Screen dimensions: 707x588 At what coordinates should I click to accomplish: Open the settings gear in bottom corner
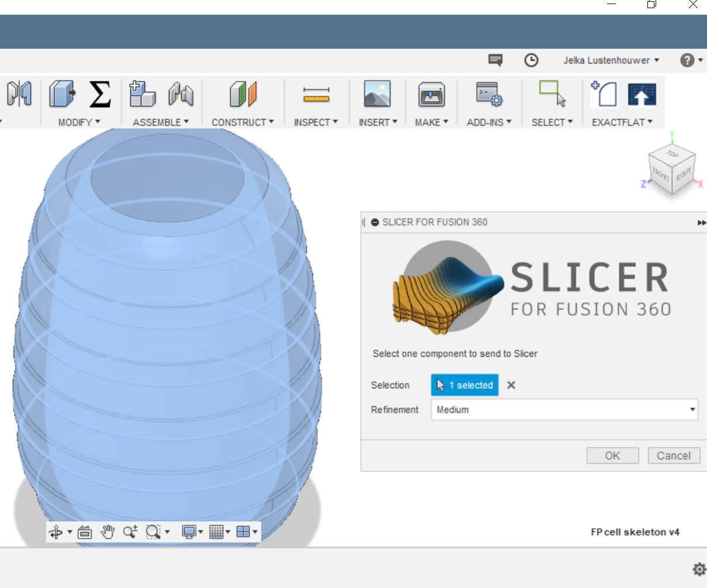(x=699, y=569)
